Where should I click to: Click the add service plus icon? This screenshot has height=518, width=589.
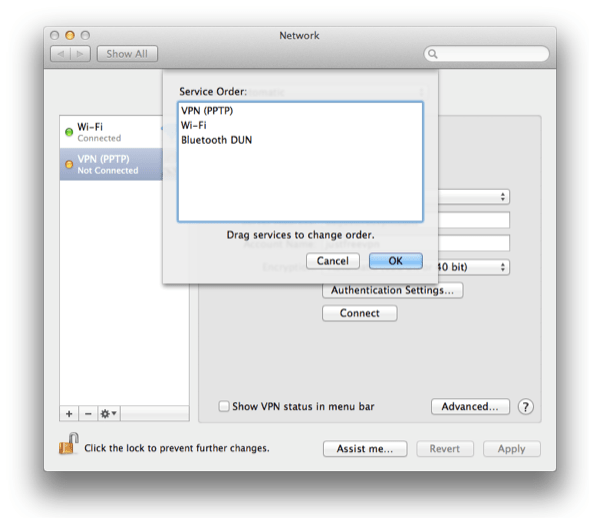[69, 414]
